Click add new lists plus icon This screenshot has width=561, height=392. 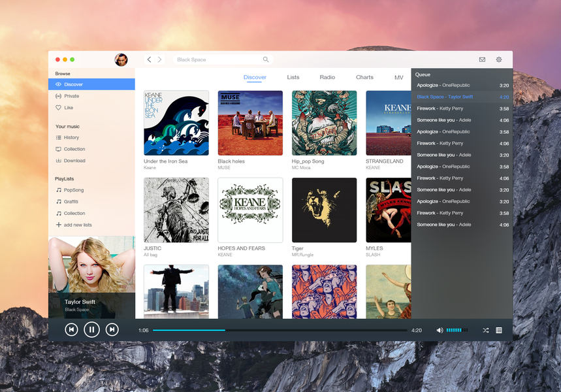coord(59,225)
